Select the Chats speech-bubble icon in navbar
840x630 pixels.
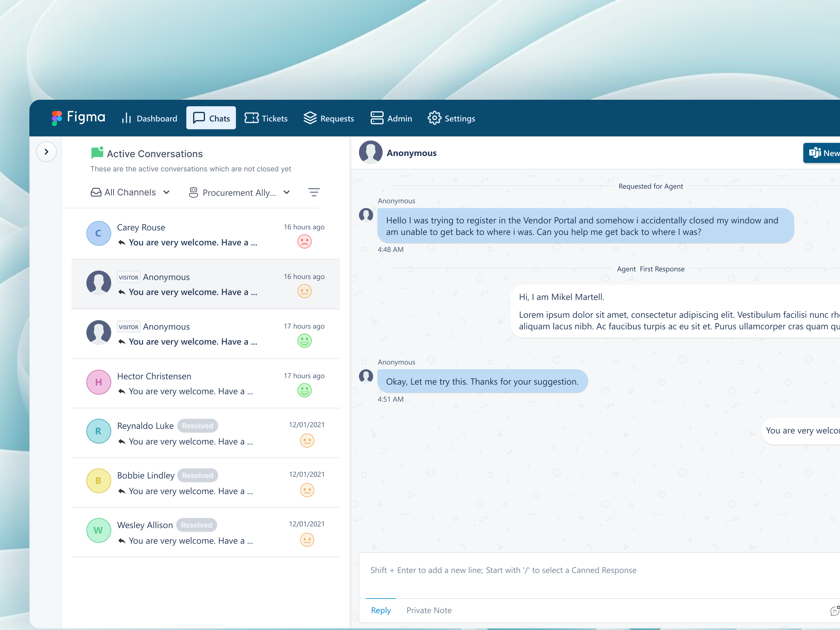click(x=199, y=118)
